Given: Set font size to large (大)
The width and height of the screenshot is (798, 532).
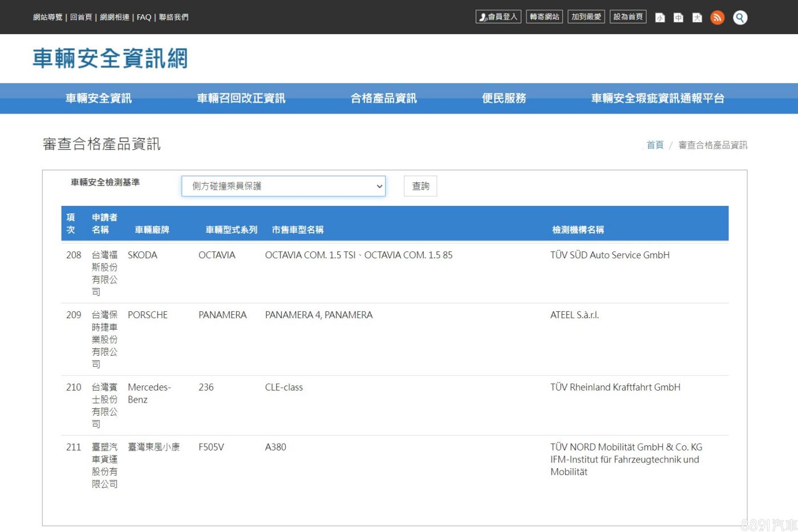Looking at the screenshot, I should [x=697, y=18].
